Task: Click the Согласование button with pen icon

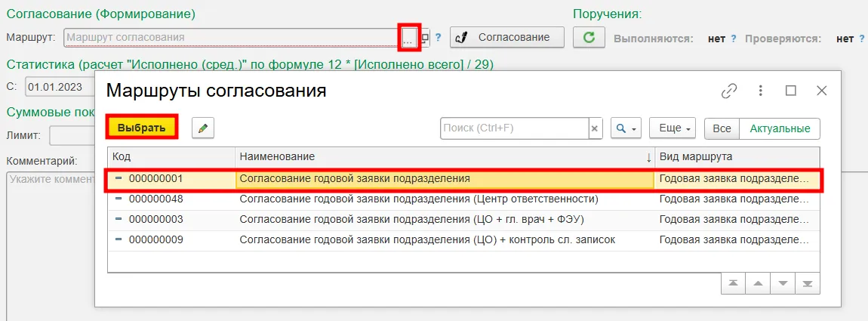Action: 506,37
